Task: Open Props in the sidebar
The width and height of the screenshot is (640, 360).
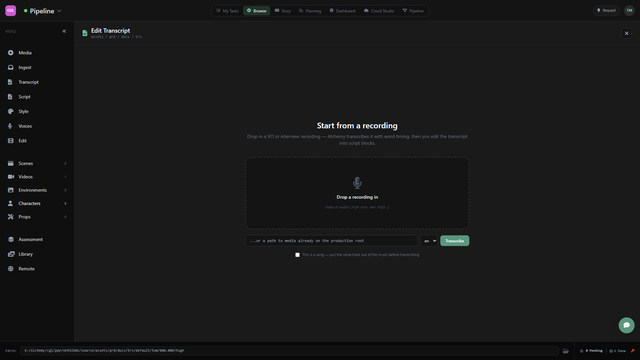Action: coord(37,217)
